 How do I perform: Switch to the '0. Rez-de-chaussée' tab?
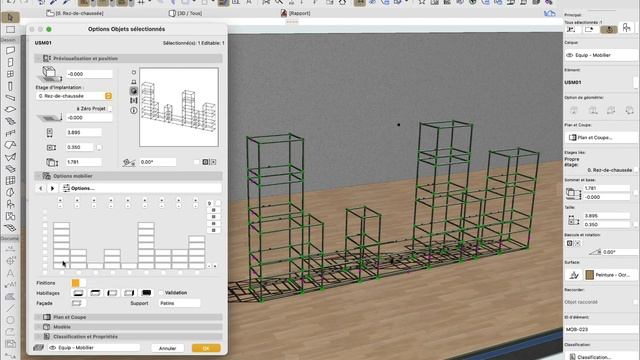click(75, 13)
